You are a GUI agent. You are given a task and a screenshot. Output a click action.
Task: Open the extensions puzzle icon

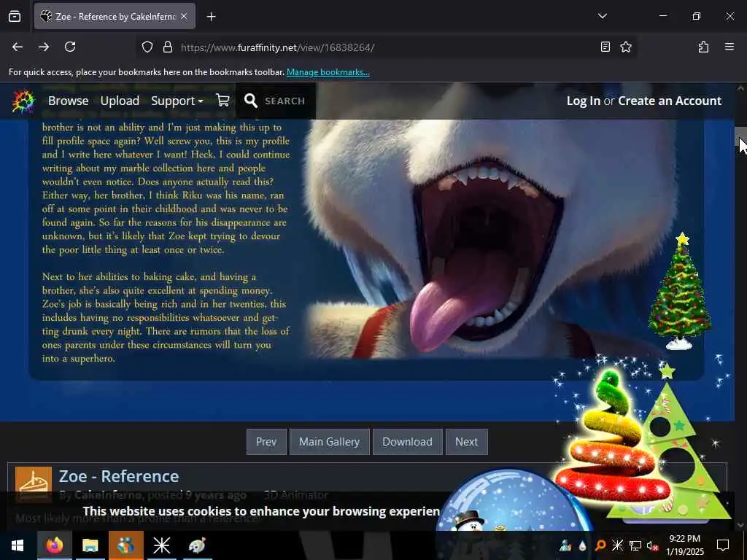click(x=703, y=47)
